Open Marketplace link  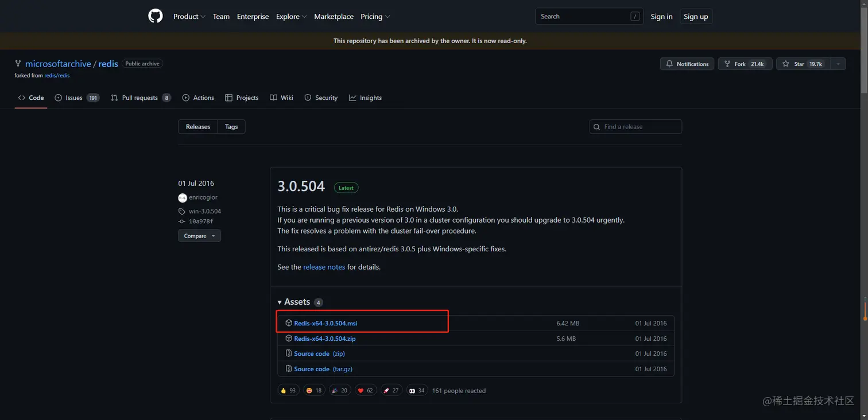(334, 17)
